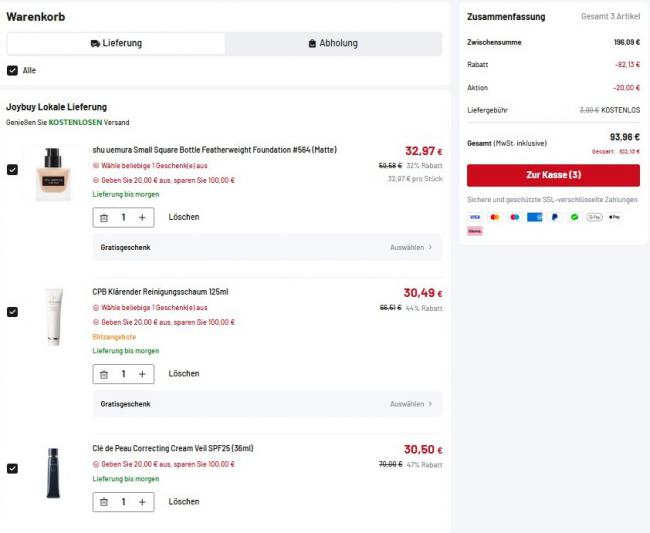The height and width of the screenshot is (533, 650).
Task: Click the Klarna payment icon
Action: 474,231
